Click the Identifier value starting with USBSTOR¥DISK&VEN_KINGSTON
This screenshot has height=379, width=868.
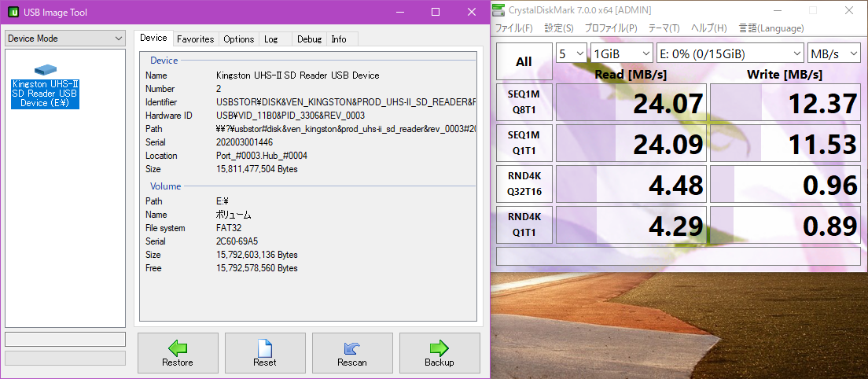point(346,101)
